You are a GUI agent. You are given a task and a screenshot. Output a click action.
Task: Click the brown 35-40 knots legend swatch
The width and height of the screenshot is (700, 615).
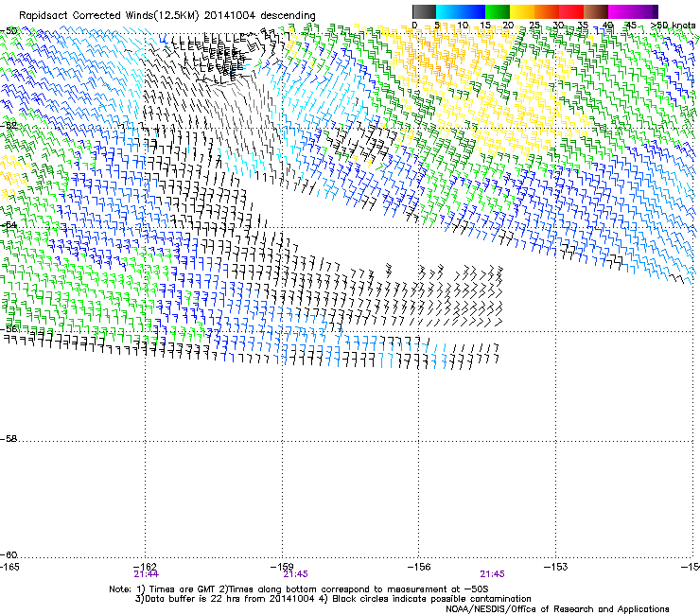click(x=596, y=11)
